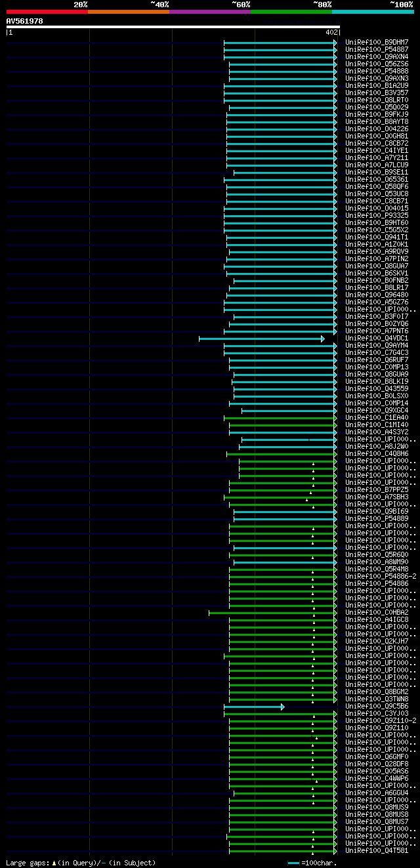This screenshot has width=420, height=868.
Task: Open hit UniRef100_B9DHM7
Action: pyautogui.click(x=377, y=42)
